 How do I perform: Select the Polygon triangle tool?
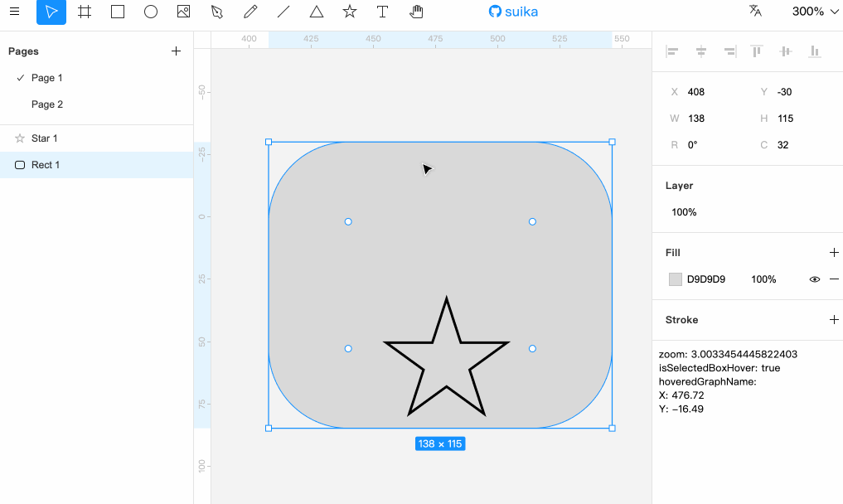coord(317,12)
